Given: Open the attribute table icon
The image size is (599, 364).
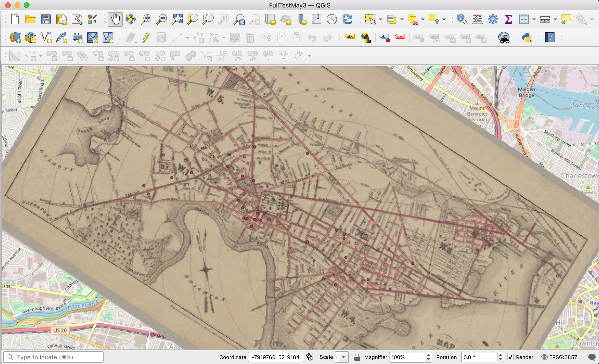Looking at the screenshot, I should 524,19.
